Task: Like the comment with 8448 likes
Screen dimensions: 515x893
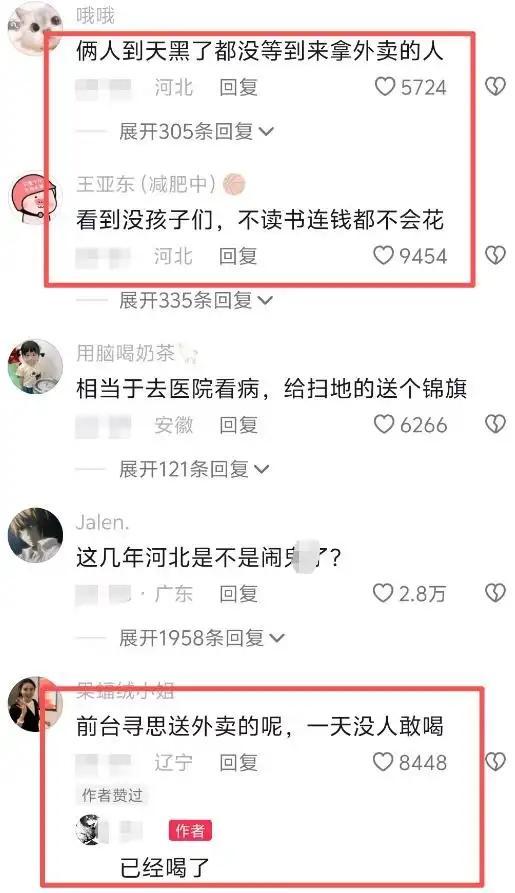Action: (x=410, y=762)
